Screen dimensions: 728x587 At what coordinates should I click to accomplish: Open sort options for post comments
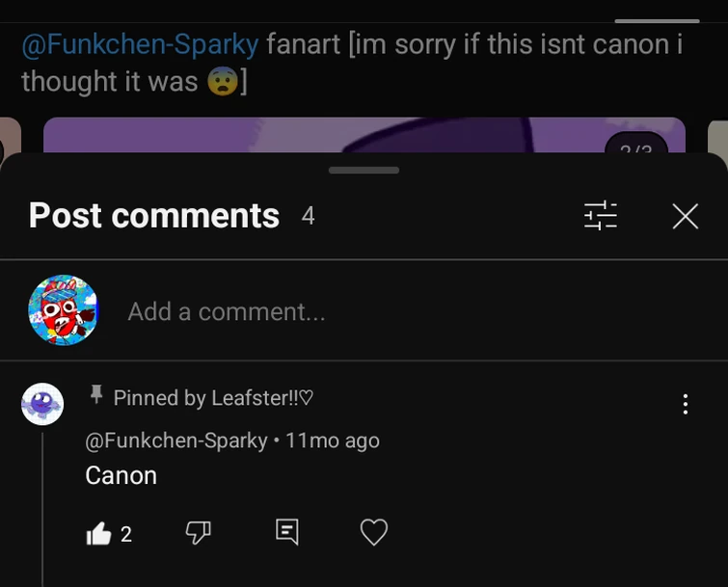click(601, 216)
